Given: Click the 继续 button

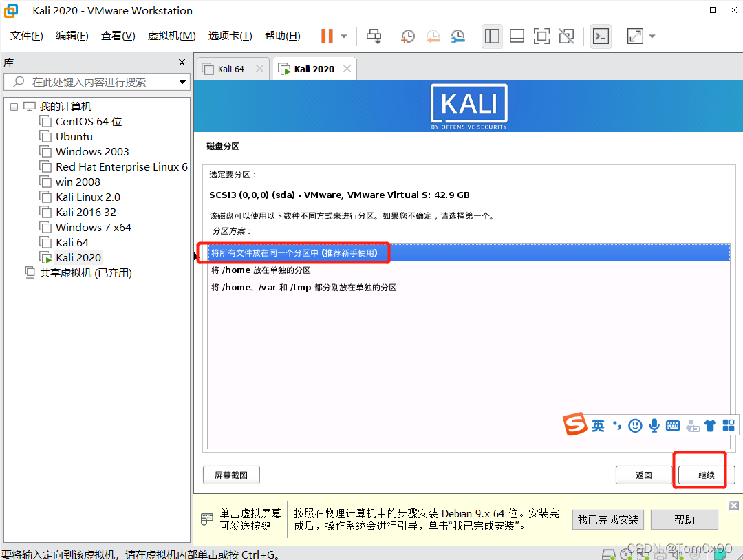Looking at the screenshot, I should [707, 475].
